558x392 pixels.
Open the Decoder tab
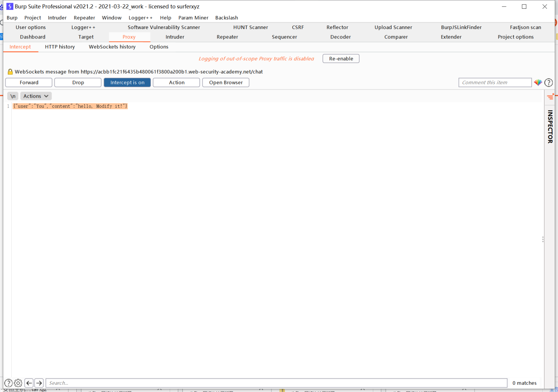pos(340,37)
